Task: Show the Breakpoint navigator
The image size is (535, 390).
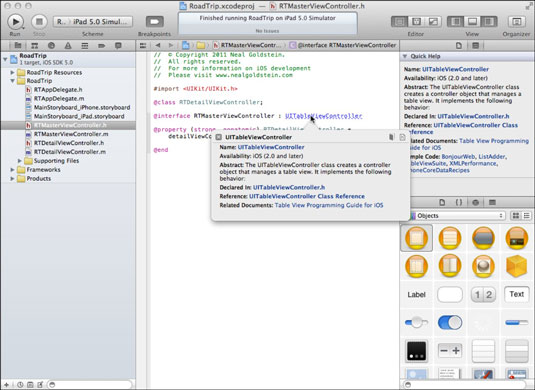Action: pyautogui.click(x=101, y=45)
